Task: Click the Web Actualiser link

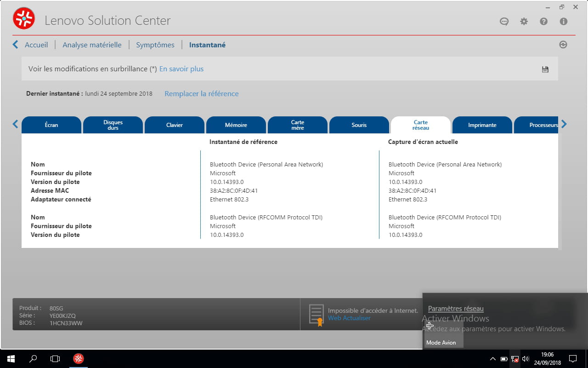Action: [349, 318]
